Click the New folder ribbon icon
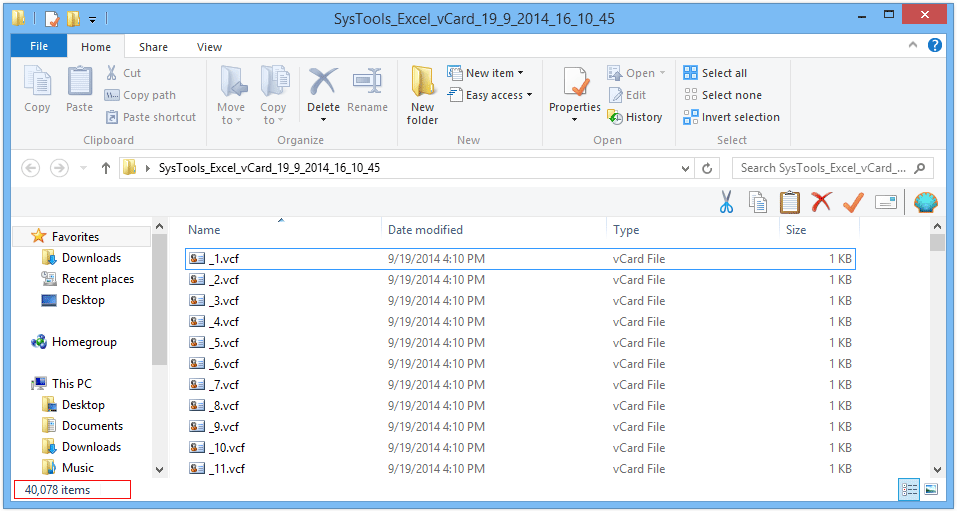Viewport: 957px width, 511px height. [x=422, y=95]
